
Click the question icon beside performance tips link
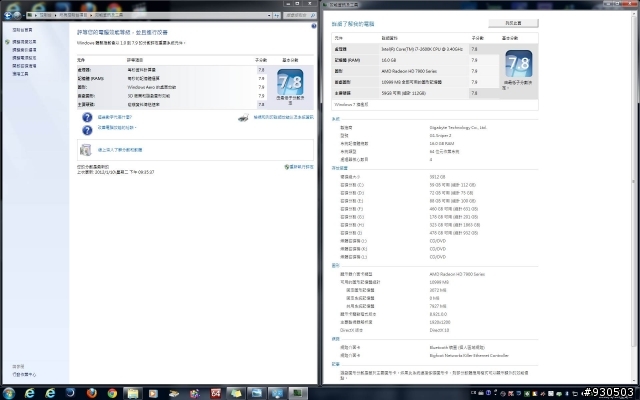[87, 130]
